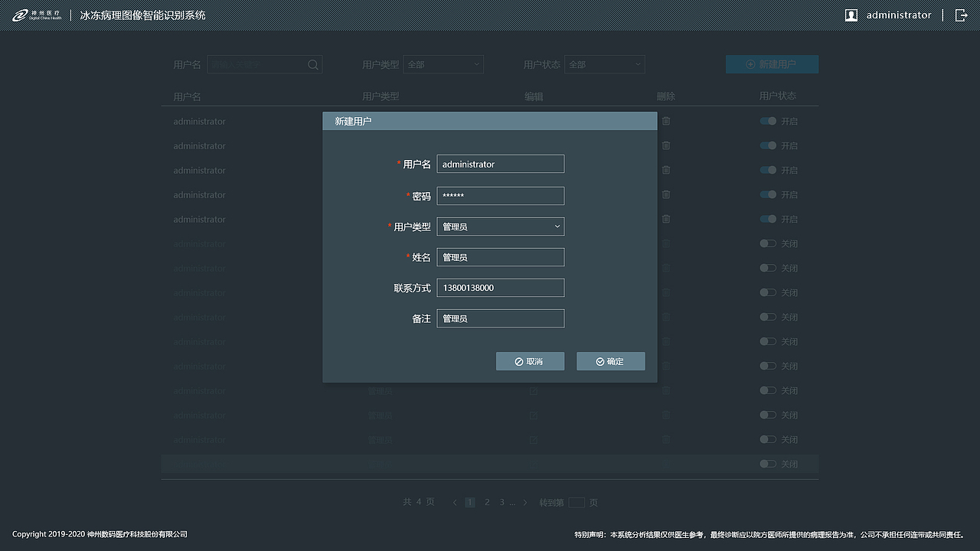980x551 pixels.
Task: Enable the first 关闭 status switch
Action: 768,243
